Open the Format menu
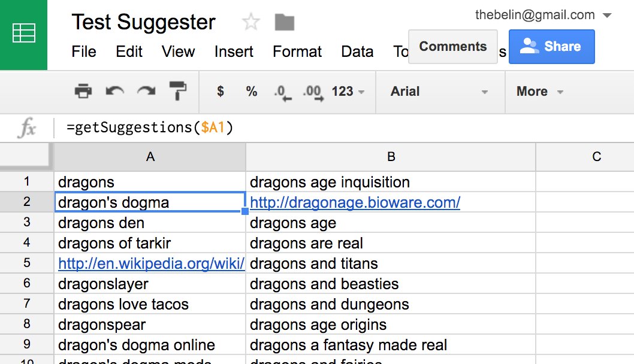This screenshot has width=634, height=364. tap(297, 51)
